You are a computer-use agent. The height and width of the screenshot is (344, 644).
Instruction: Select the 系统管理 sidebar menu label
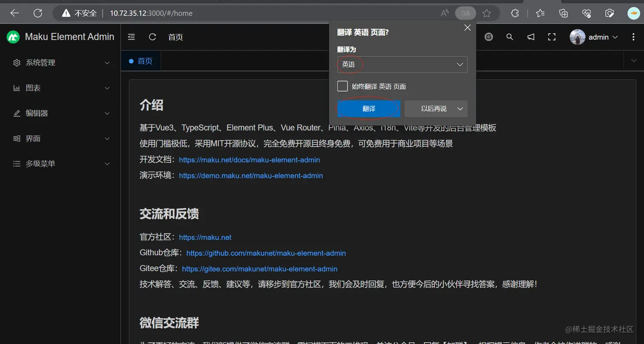pyautogui.click(x=40, y=63)
